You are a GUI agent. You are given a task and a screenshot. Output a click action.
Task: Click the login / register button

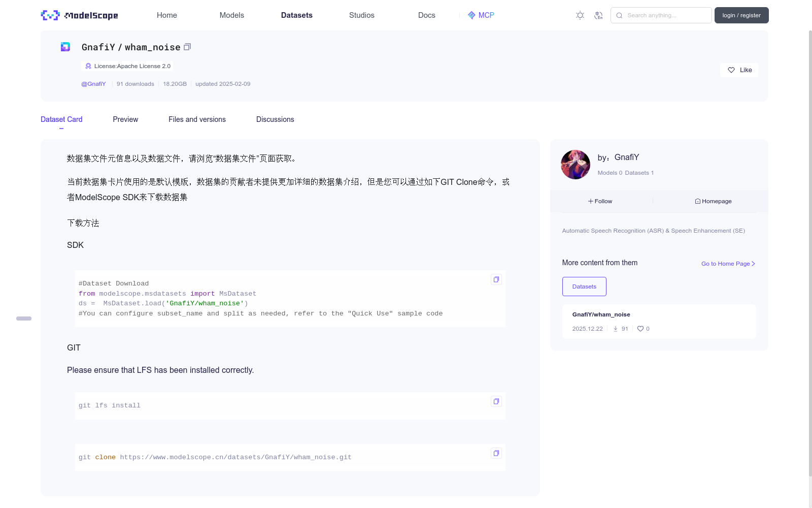[741, 15]
